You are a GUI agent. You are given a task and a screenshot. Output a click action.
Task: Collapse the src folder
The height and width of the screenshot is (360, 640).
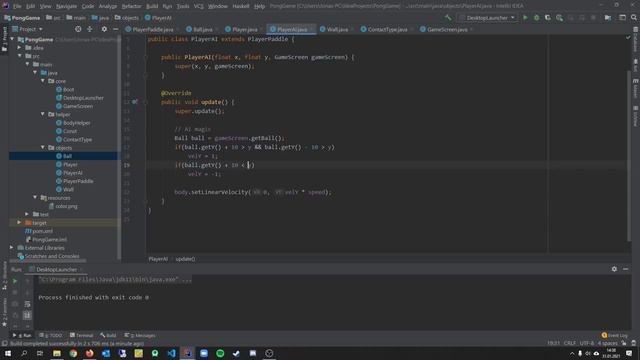[x=19, y=56]
